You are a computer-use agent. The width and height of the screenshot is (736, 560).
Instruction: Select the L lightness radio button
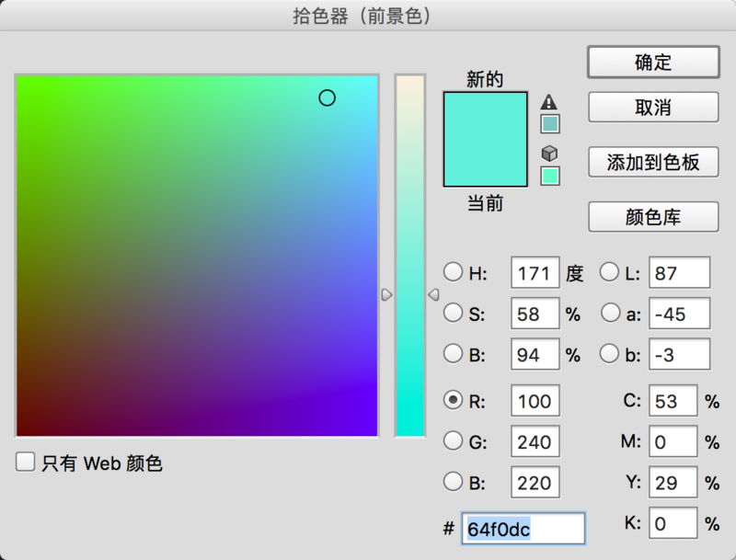click(x=609, y=272)
